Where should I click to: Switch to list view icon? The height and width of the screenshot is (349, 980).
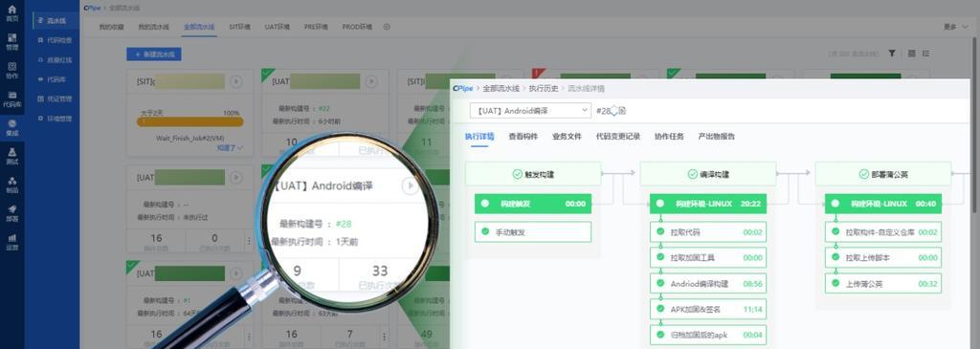[925, 54]
